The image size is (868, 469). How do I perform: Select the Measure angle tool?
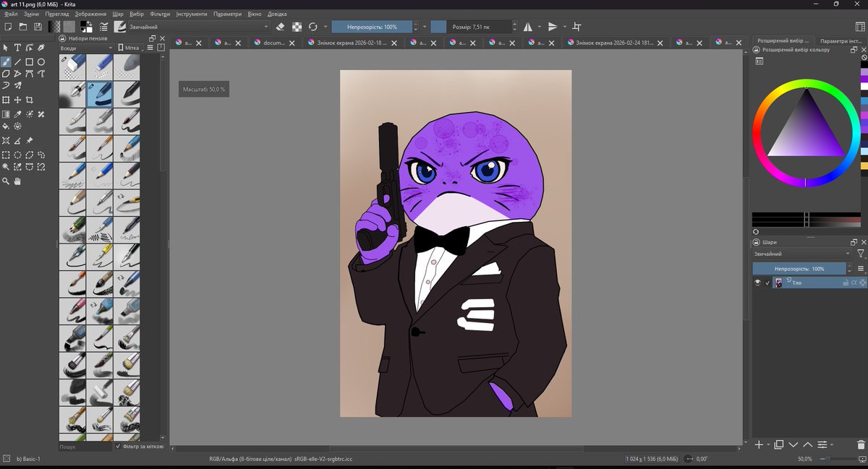pyautogui.click(x=17, y=141)
